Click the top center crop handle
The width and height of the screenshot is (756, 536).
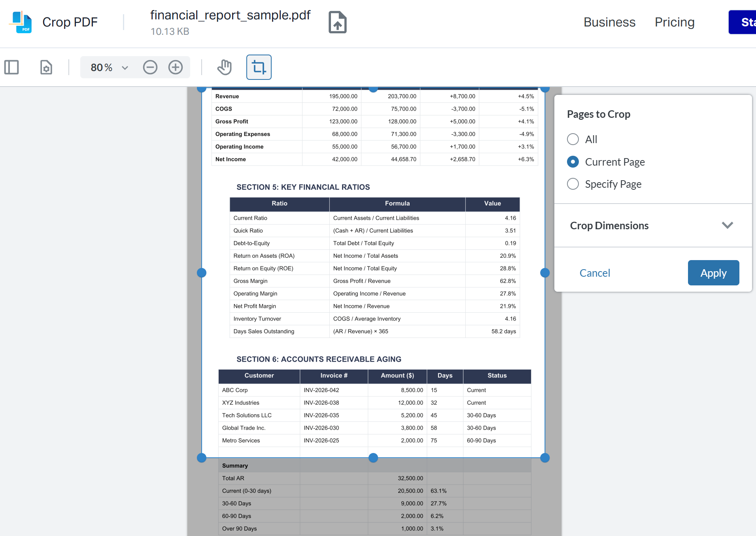pos(373,89)
